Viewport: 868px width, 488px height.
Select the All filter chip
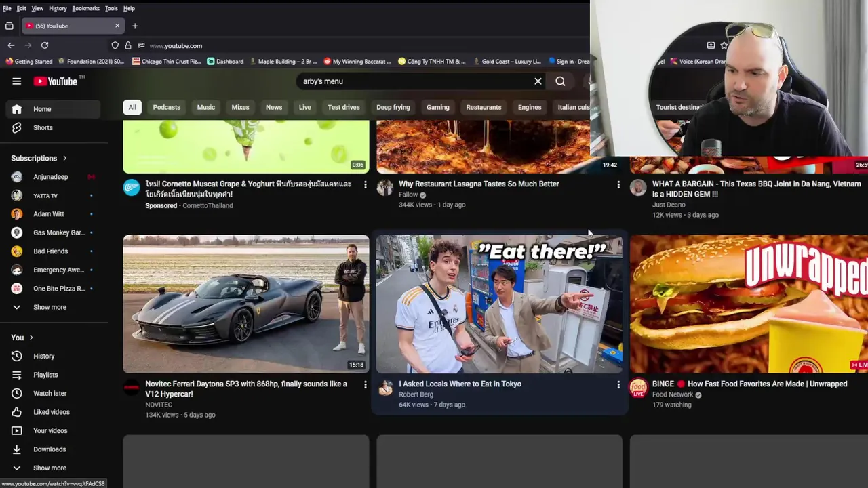coord(132,107)
